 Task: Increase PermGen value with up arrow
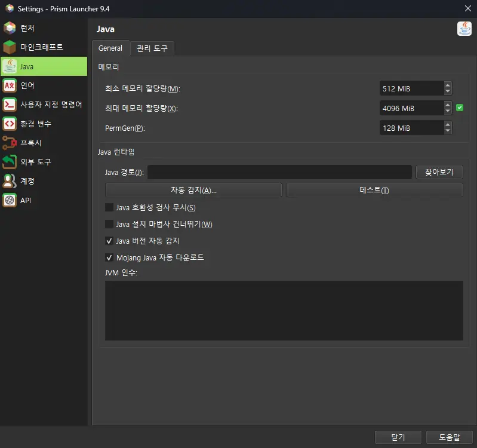click(448, 125)
